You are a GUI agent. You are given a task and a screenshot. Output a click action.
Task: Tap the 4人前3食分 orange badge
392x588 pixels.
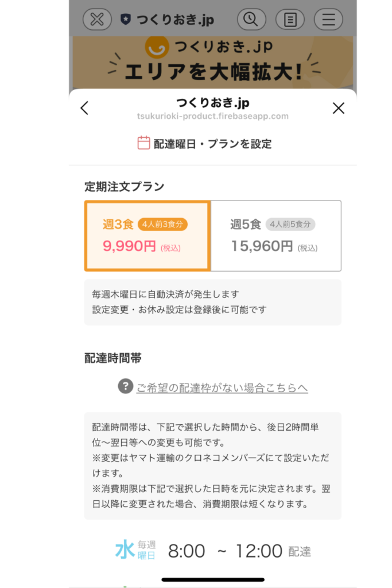[162, 225]
